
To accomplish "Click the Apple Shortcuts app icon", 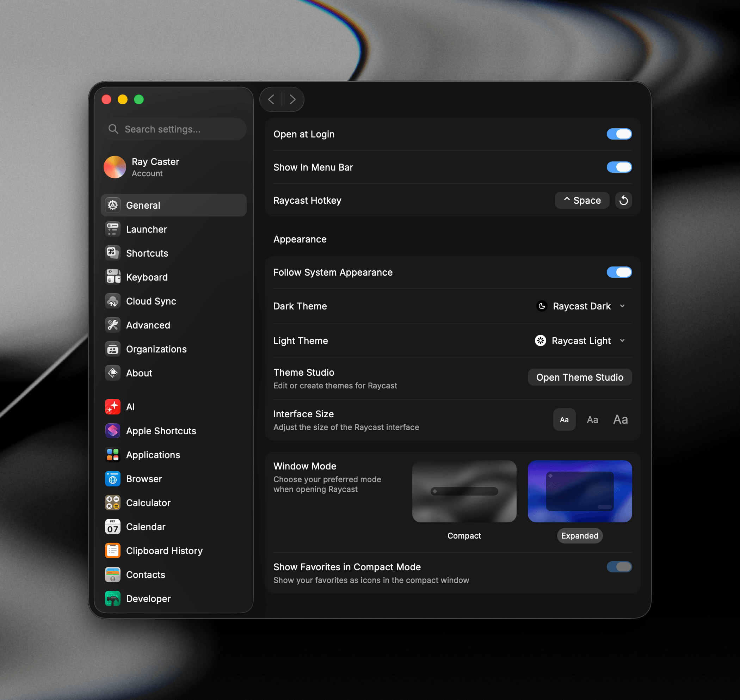I will coord(113,431).
